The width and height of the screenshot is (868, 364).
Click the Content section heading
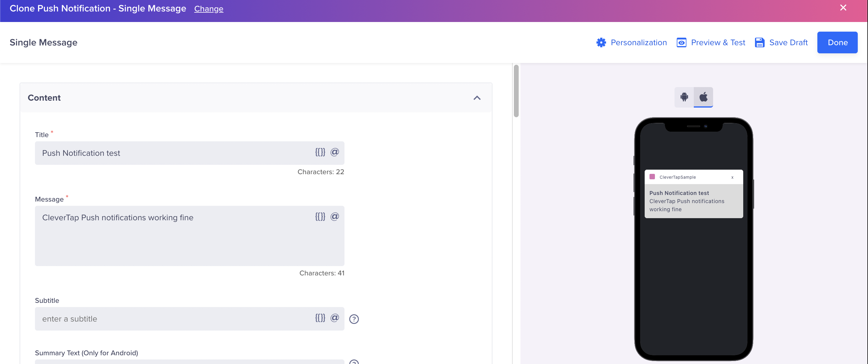click(44, 98)
